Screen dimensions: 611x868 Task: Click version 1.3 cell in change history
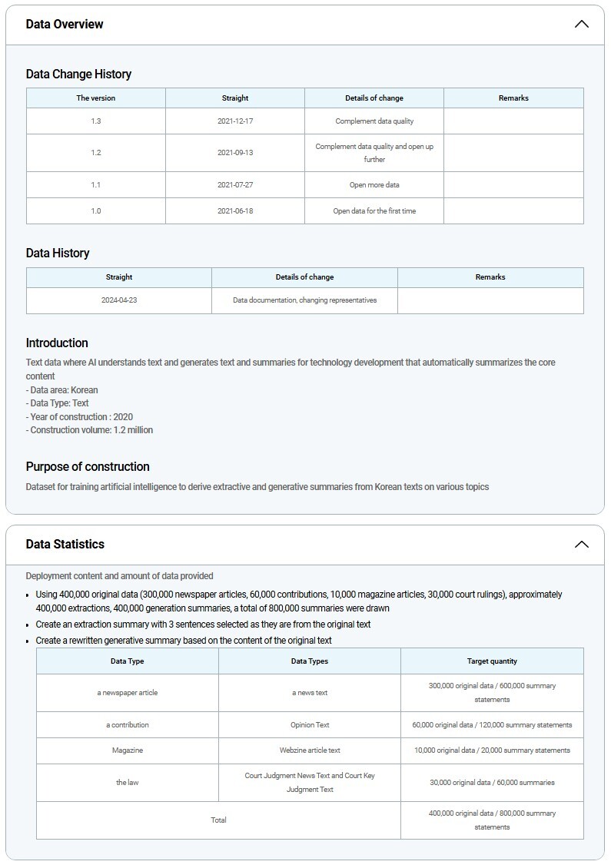(x=96, y=121)
